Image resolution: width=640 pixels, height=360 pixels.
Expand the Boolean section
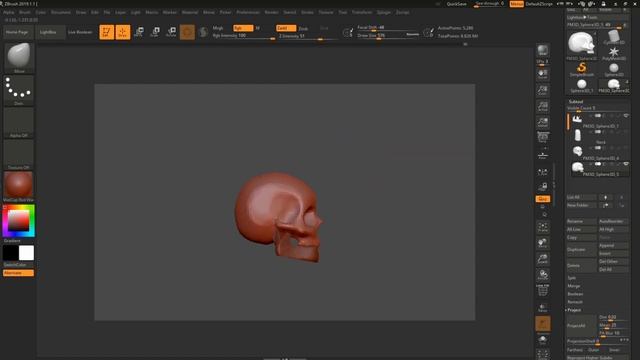pos(575,294)
